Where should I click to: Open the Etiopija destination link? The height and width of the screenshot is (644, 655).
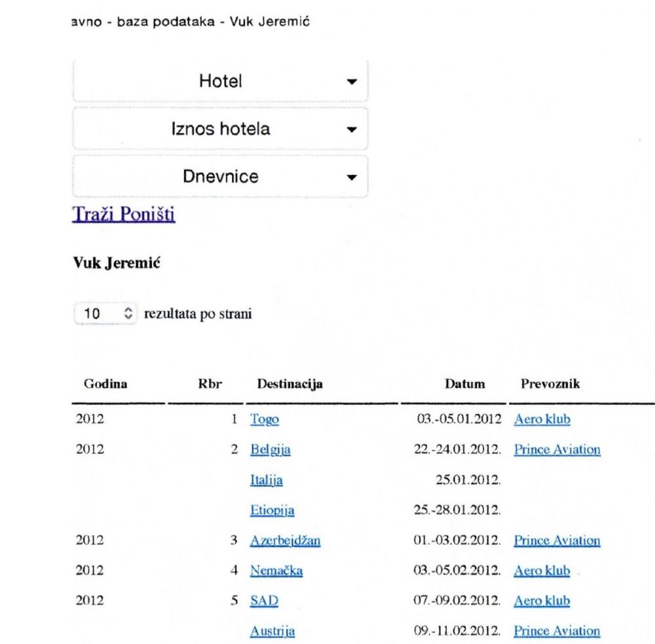pos(272,510)
